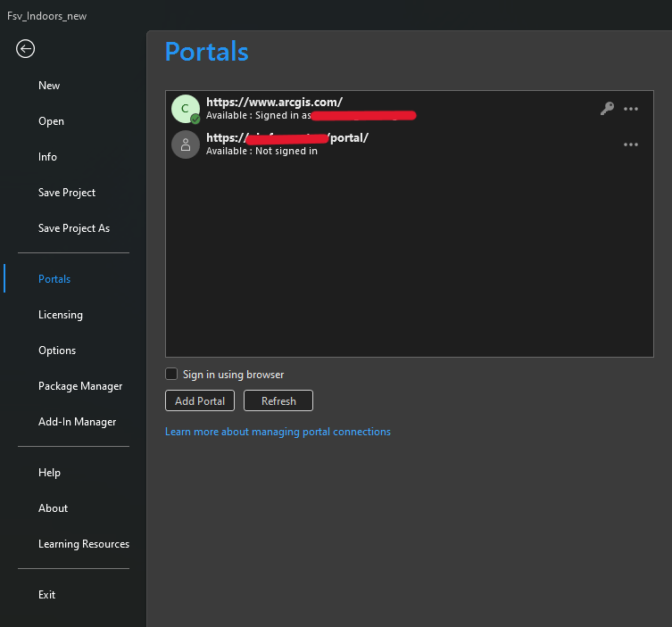
Task: Choose Save Project As
Action: (74, 228)
